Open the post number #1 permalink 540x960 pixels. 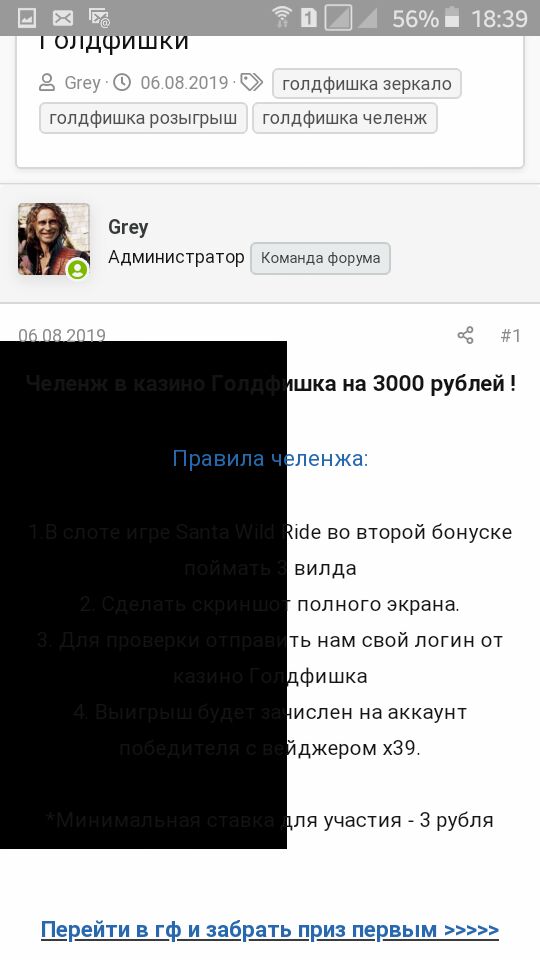coord(511,336)
